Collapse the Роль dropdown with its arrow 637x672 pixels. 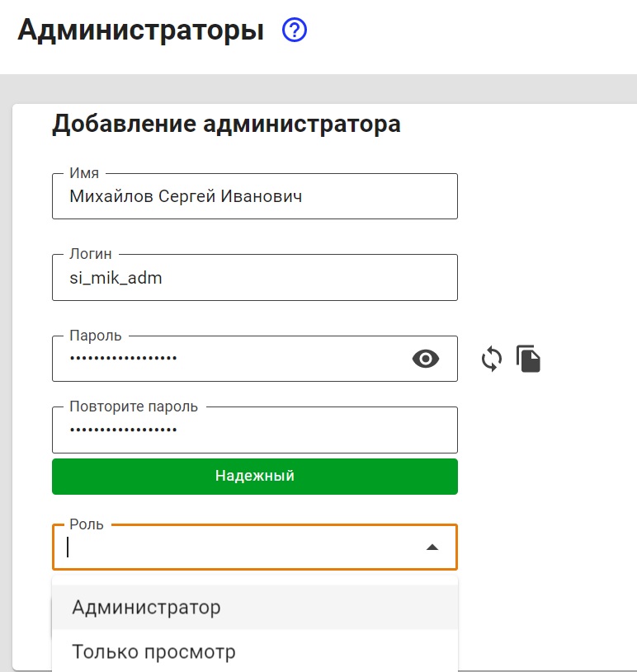[432, 547]
